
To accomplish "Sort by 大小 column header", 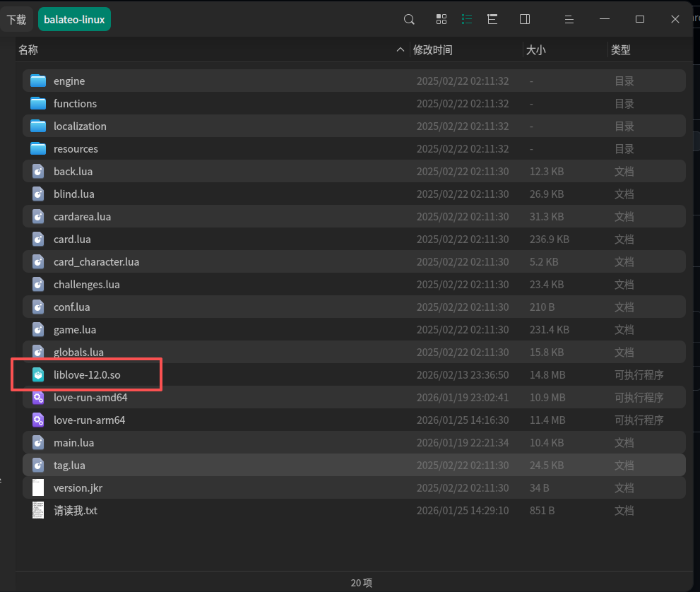I will [535, 50].
